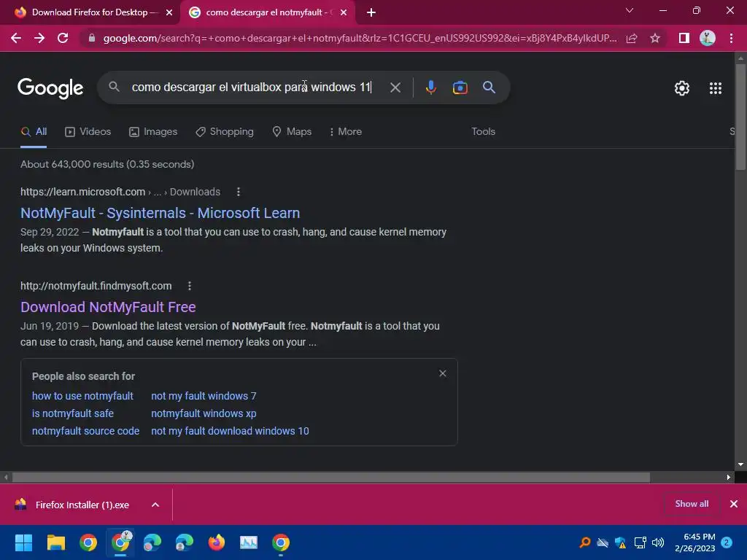This screenshot has height=560, width=747.
Task: Open volume control in system tray
Action: (658, 542)
